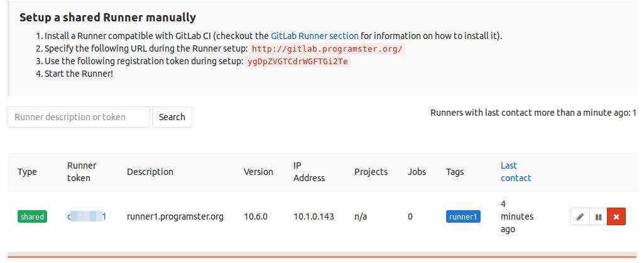The height and width of the screenshot is (263, 644).
Task: Select the URL http://gitlab.programster.org/
Action: (327, 49)
